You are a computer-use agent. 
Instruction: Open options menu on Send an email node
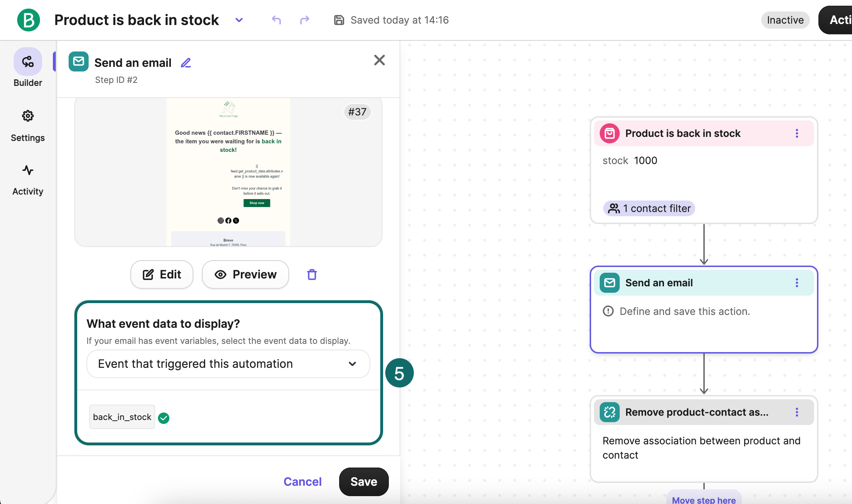[797, 283]
